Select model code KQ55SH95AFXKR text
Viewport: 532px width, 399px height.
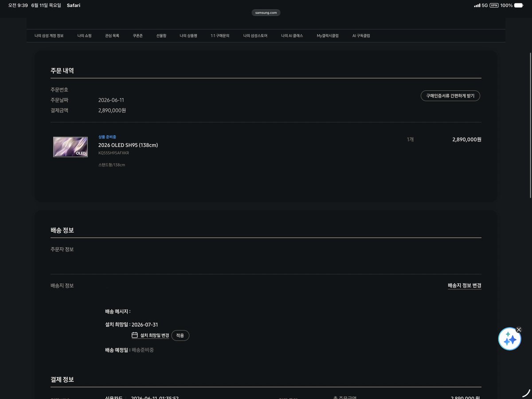113,153
